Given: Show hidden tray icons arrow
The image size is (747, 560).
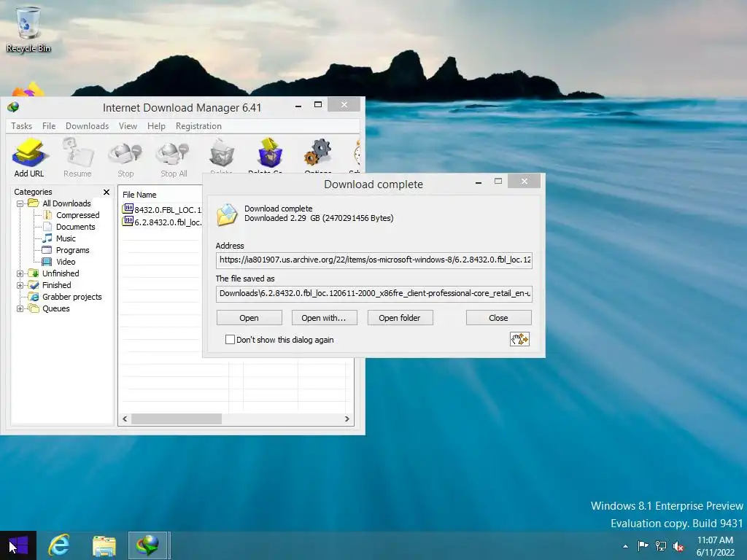Looking at the screenshot, I should click(625, 546).
